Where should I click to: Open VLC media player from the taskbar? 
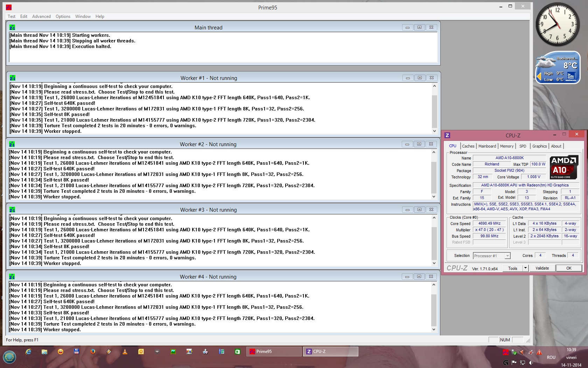(x=125, y=352)
